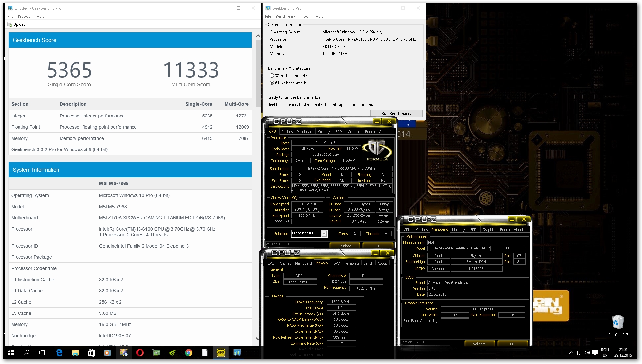Click OK in the CPU-Z CPU window
Screen dimensions: 642x364
[x=378, y=246]
